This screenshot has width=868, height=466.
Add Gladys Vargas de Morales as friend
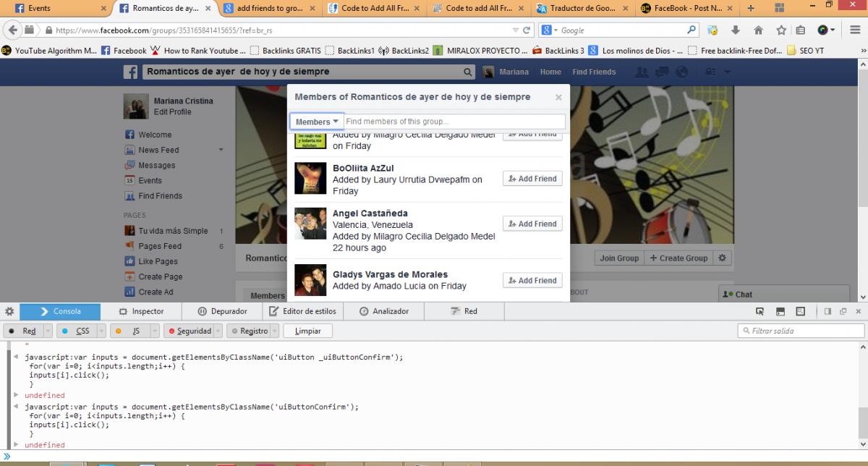[x=532, y=281]
